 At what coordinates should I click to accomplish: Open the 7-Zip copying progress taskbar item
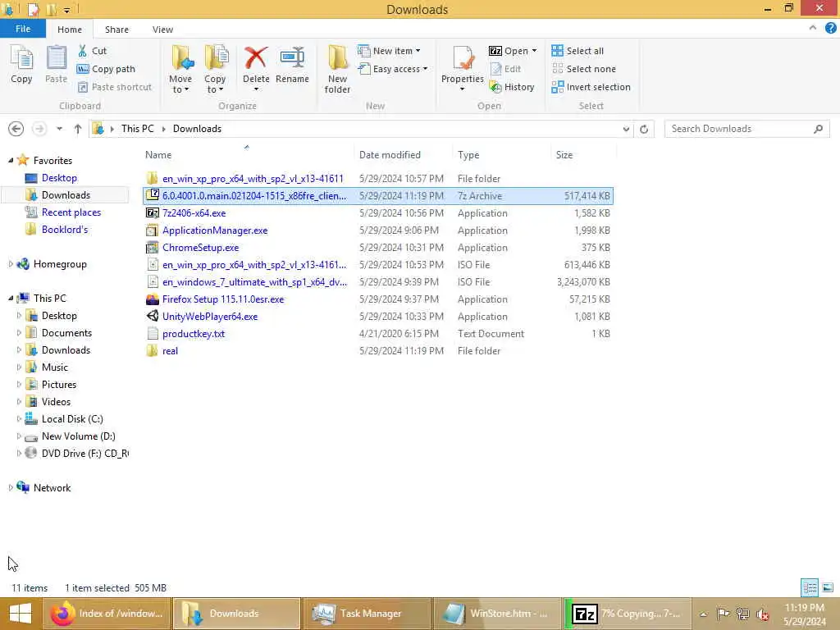click(x=627, y=614)
